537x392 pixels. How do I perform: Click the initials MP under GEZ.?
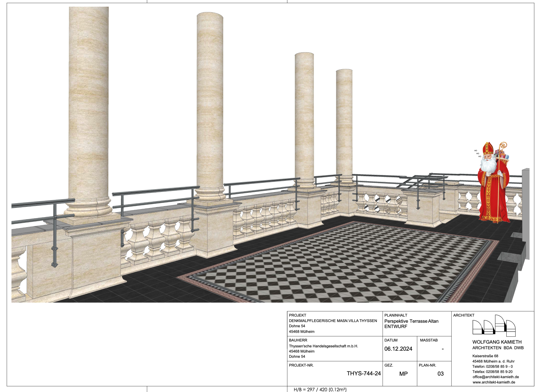tap(403, 374)
